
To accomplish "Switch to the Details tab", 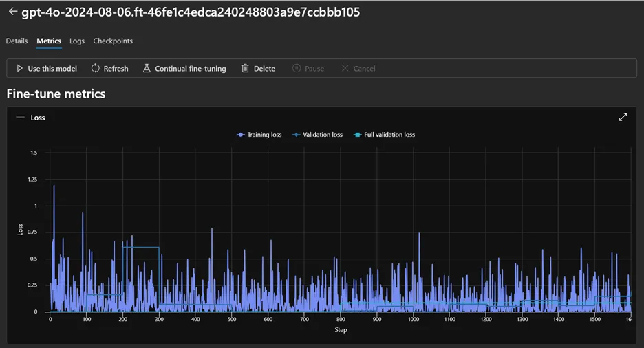I will click(x=17, y=41).
